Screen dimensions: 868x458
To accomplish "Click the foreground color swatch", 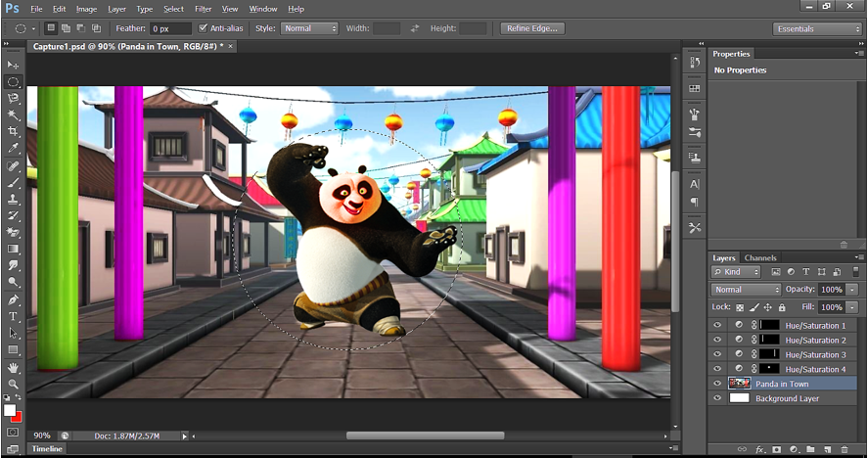I will click(x=10, y=410).
